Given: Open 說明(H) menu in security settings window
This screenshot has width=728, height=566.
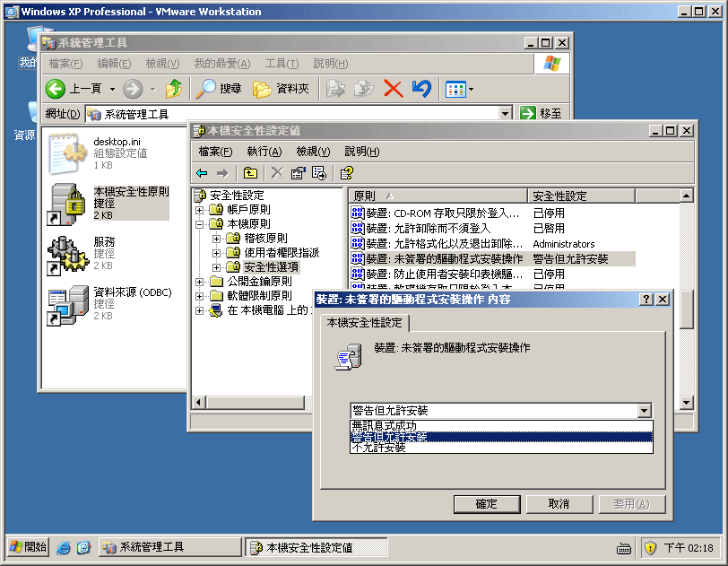Looking at the screenshot, I should point(361,152).
